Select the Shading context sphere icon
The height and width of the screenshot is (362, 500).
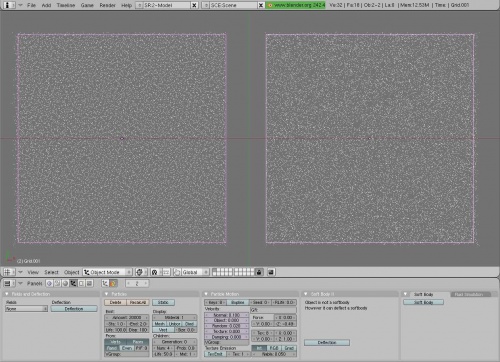coord(66,283)
